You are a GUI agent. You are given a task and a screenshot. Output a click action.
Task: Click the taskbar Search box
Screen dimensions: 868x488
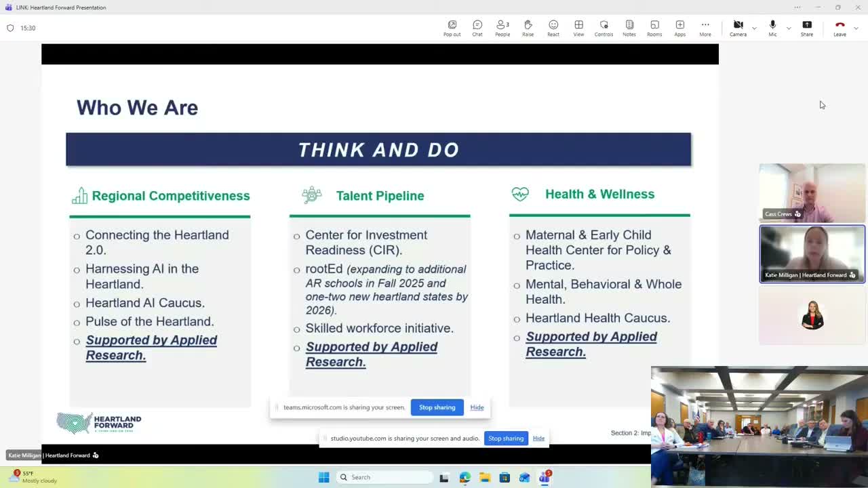(384, 477)
